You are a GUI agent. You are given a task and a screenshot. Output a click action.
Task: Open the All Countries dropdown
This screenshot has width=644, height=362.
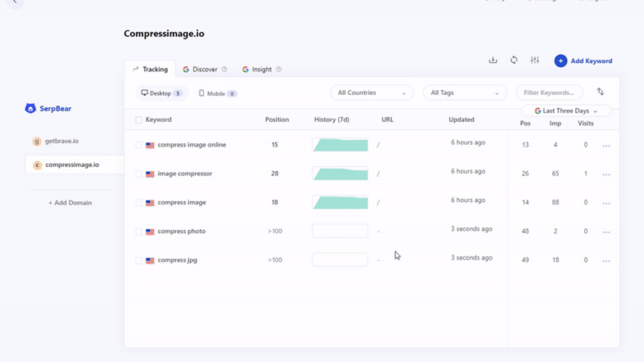(372, 92)
